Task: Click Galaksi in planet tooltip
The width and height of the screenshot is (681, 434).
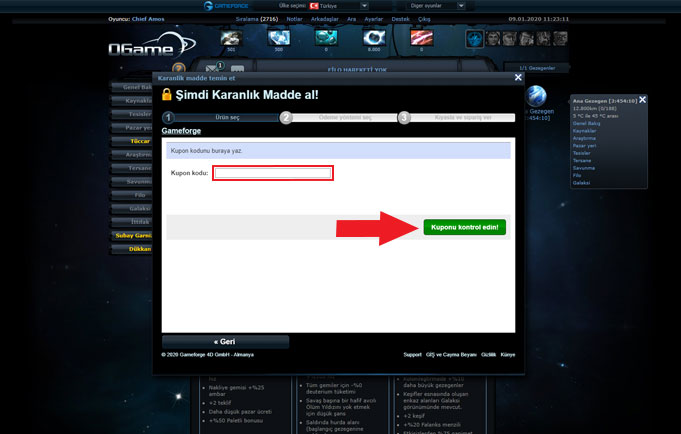Action: tap(581, 182)
